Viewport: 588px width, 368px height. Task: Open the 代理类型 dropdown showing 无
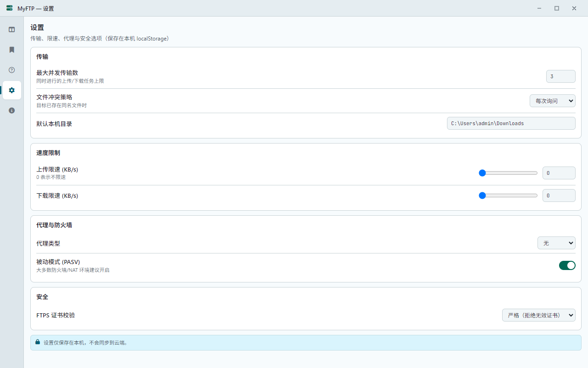[556, 243]
